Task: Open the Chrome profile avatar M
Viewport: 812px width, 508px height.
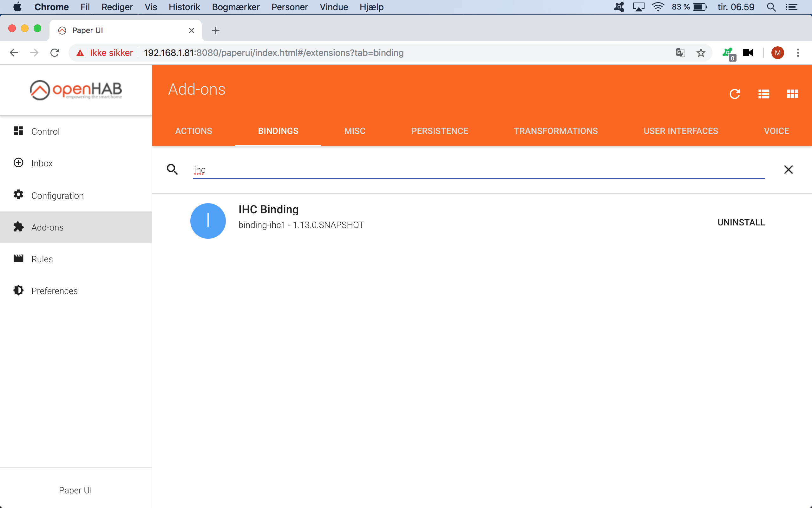Action: coord(777,53)
